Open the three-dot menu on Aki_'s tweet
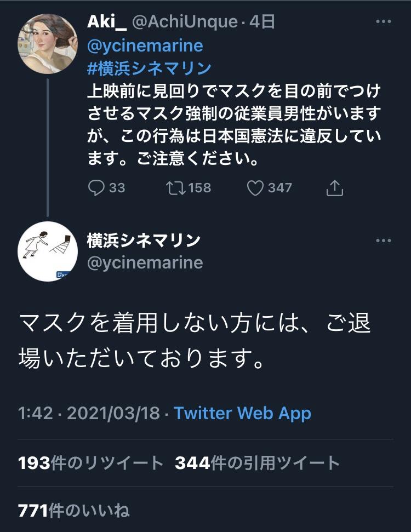Viewport: 411px width, 532px height. coord(384,21)
